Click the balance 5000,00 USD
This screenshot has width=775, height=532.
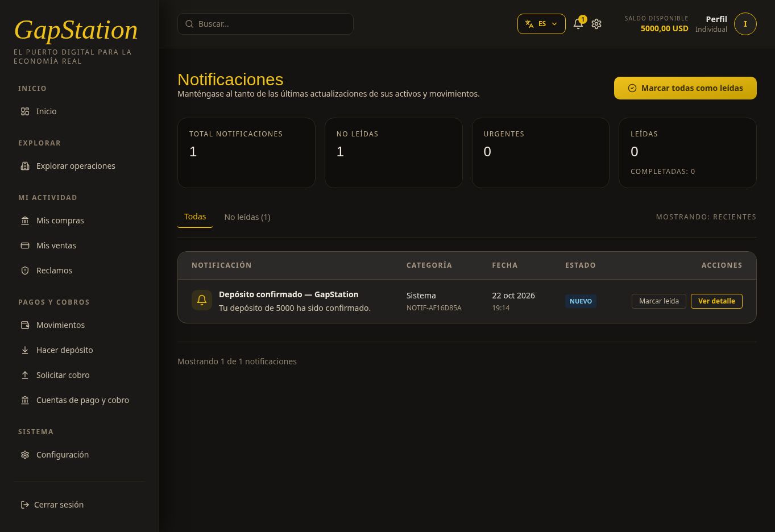[x=664, y=28]
